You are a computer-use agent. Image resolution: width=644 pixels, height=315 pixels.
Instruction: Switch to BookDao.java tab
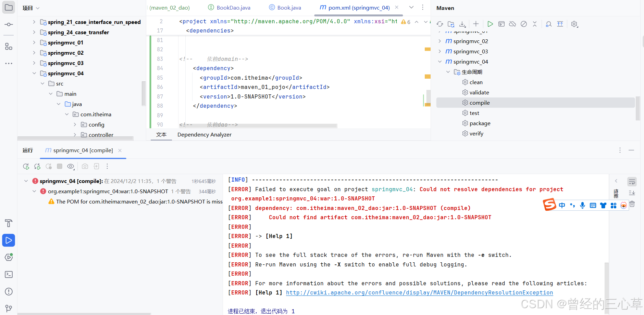(229, 8)
